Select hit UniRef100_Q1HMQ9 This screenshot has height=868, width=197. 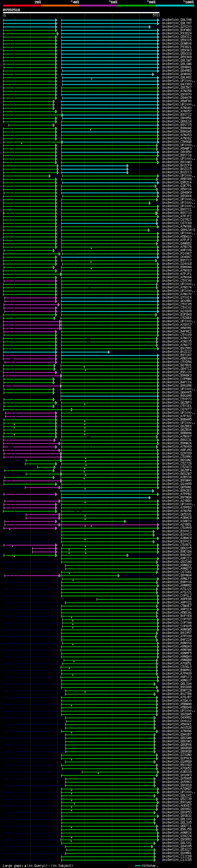point(177,761)
